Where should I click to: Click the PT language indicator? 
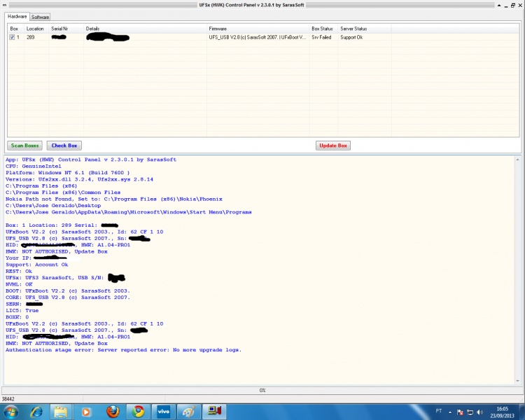(439, 411)
